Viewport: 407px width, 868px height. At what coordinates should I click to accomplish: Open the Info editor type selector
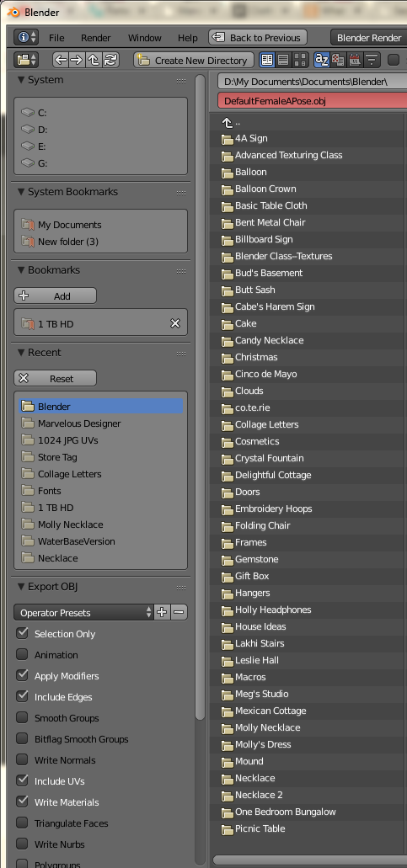point(26,38)
